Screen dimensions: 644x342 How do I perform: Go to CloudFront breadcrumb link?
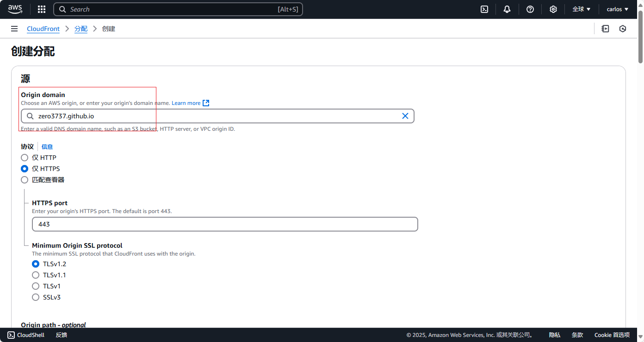click(43, 29)
